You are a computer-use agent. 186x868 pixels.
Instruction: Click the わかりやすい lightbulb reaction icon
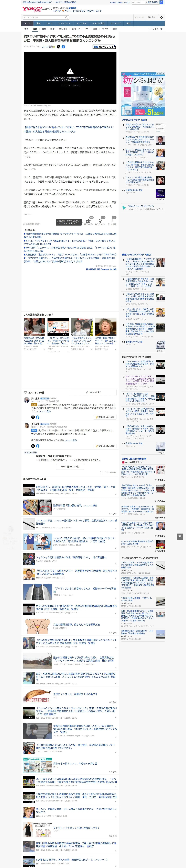(x=100, y=221)
